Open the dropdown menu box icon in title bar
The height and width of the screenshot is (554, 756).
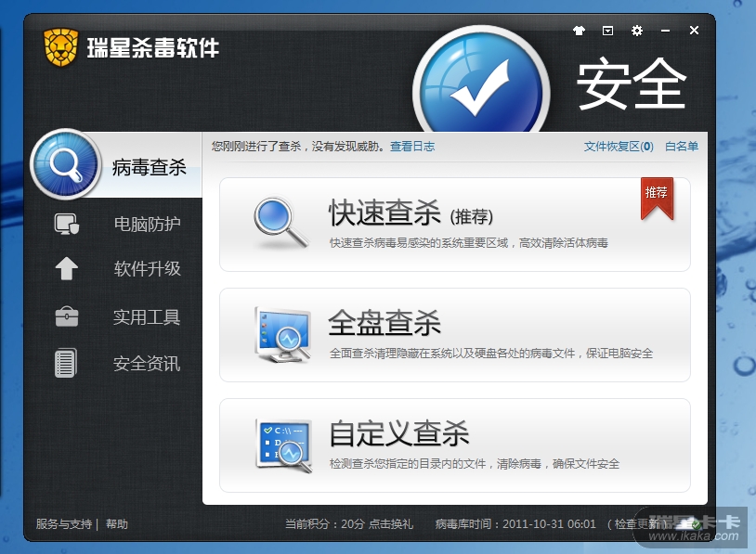608,31
